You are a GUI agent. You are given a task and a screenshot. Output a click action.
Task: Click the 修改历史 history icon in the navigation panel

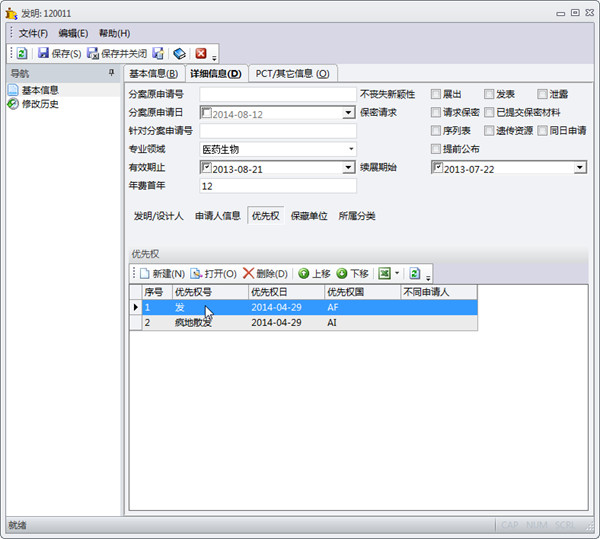tap(13, 104)
